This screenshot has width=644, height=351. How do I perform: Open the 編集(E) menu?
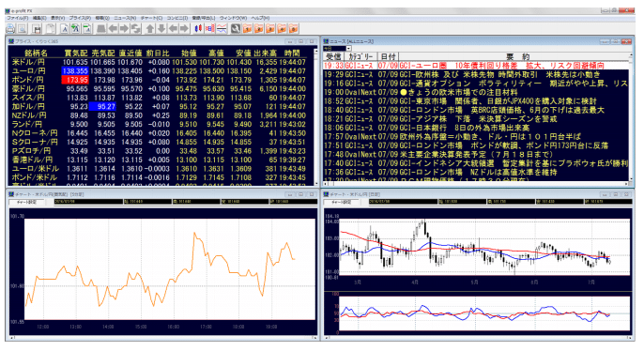tap(39, 18)
